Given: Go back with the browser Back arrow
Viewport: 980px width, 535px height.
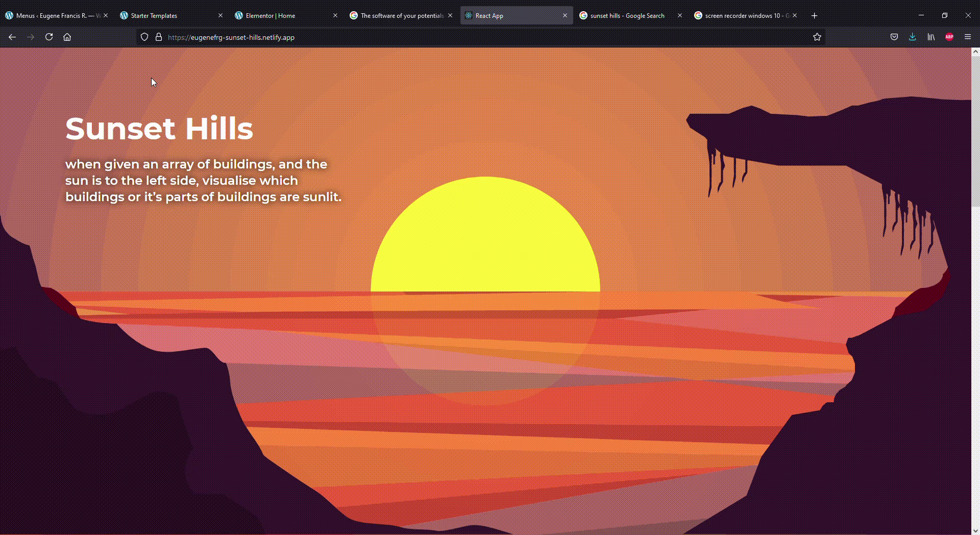Looking at the screenshot, I should tap(12, 37).
